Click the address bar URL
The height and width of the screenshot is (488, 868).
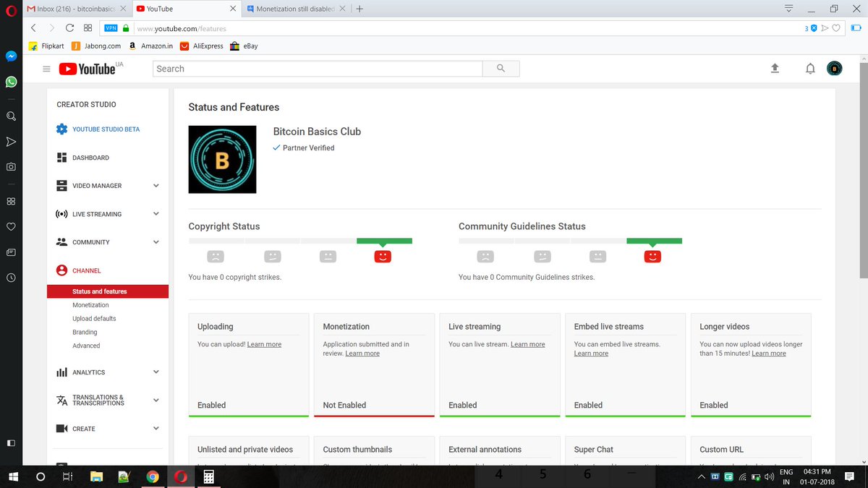(x=182, y=29)
